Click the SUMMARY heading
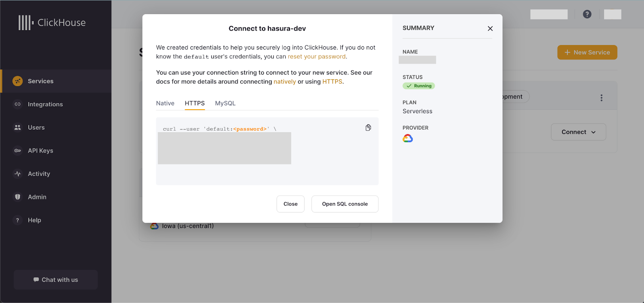This screenshot has width=644, height=303. pos(419,28)
